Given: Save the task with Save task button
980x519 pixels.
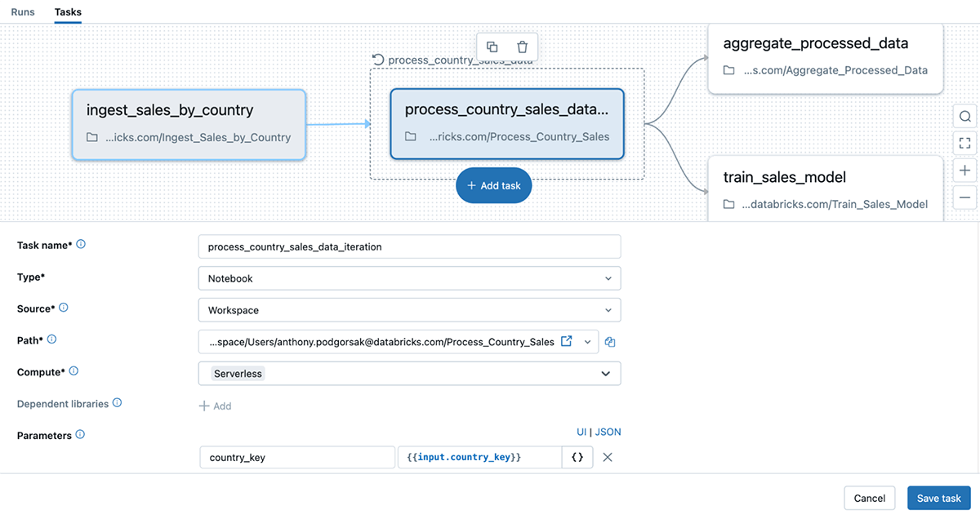Looking at the screenshot, I should (938, 498).
